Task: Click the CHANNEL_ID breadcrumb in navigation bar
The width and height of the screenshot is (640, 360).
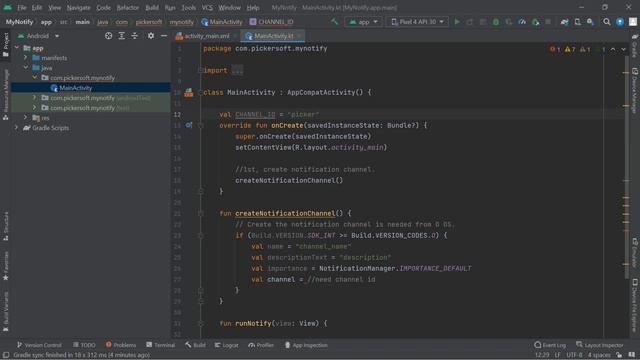Action: pyautogui.click(x=271, y=22)
